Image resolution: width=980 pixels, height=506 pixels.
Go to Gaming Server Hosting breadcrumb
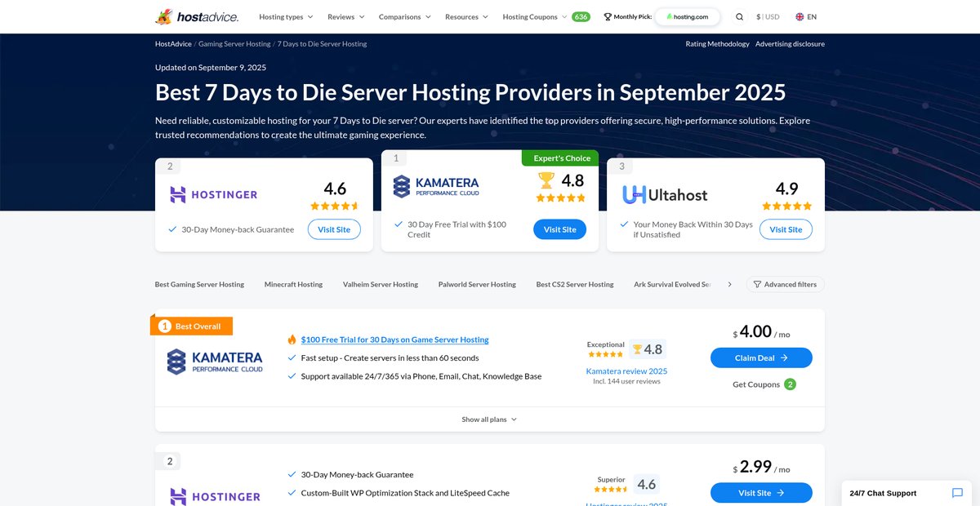click(234, 44)
